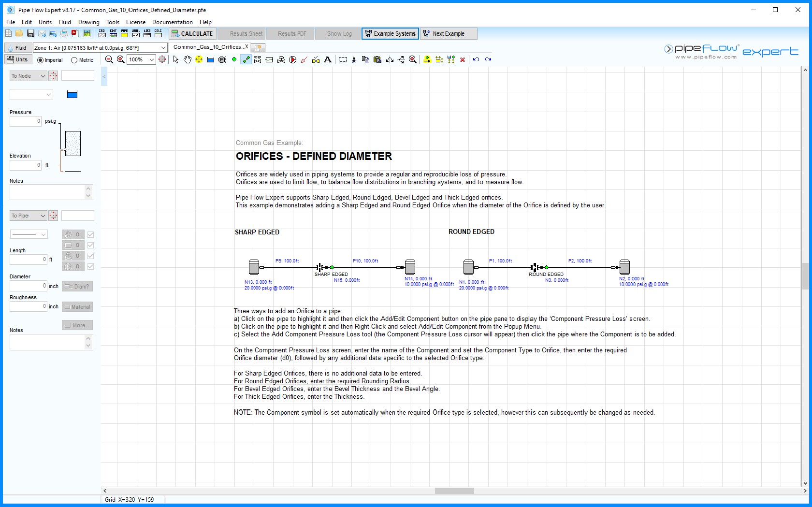Select the blue tank tool
Screen dimensions: 812x507
tap(211, 59)
